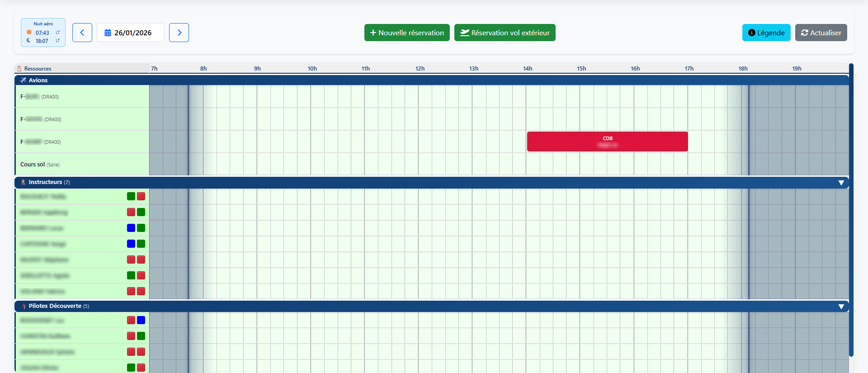This screenshot has height=373, width=868.
Task: Refresh the planning with Actualiser
Action: click(x=821, y=33)
